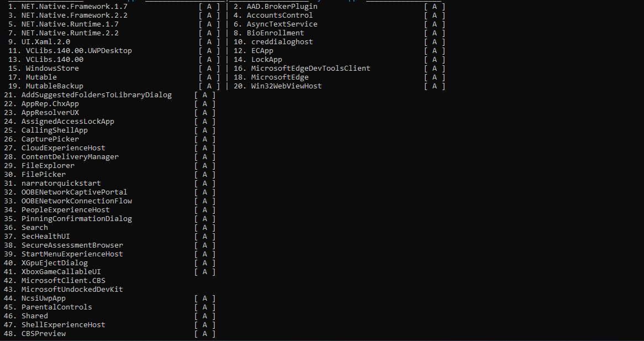Select the OOBENetworkCaptivePortal entry

pyautogui.click(x=74, y=192)
